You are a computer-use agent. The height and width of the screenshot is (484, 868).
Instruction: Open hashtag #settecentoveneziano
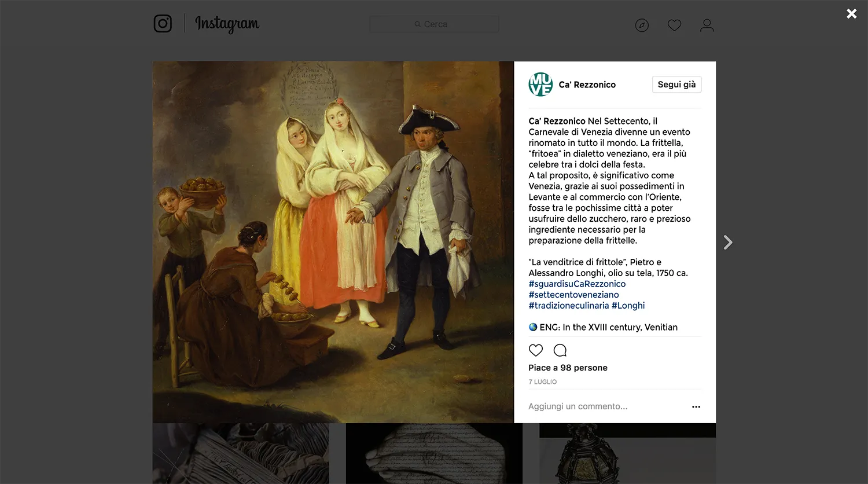click(573, 295)
